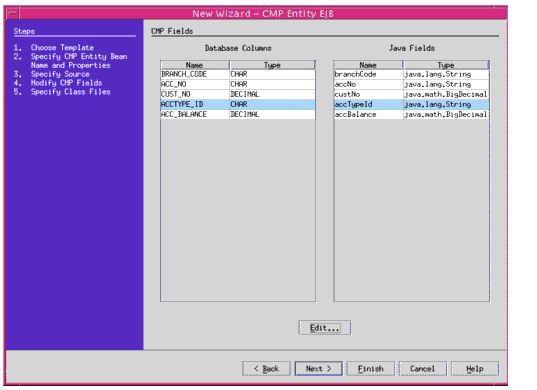Click Database Columns Type column header
Viewport: 537px width, 390px height.
pyautogui.click(x=272, y=65)
